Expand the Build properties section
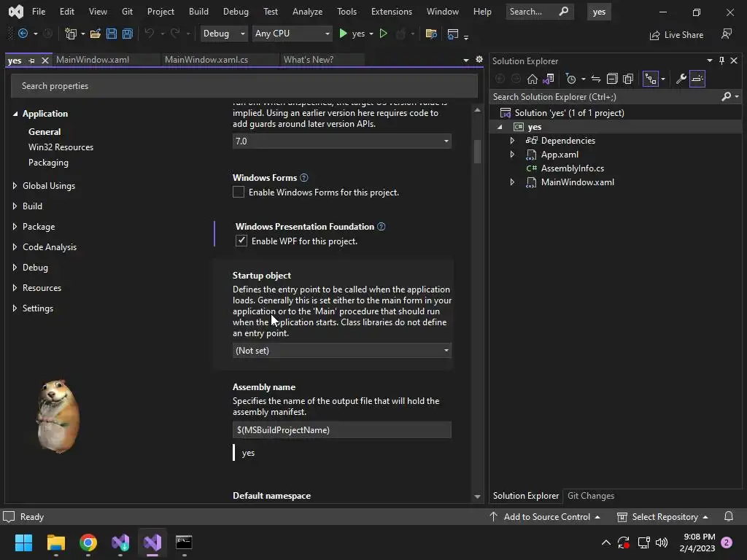Image resolution: width=747 pixels, height=560 pixels. click(15, 206)
